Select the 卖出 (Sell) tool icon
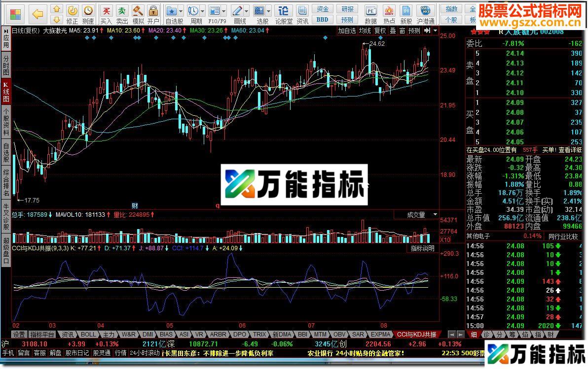 point(122,11)
